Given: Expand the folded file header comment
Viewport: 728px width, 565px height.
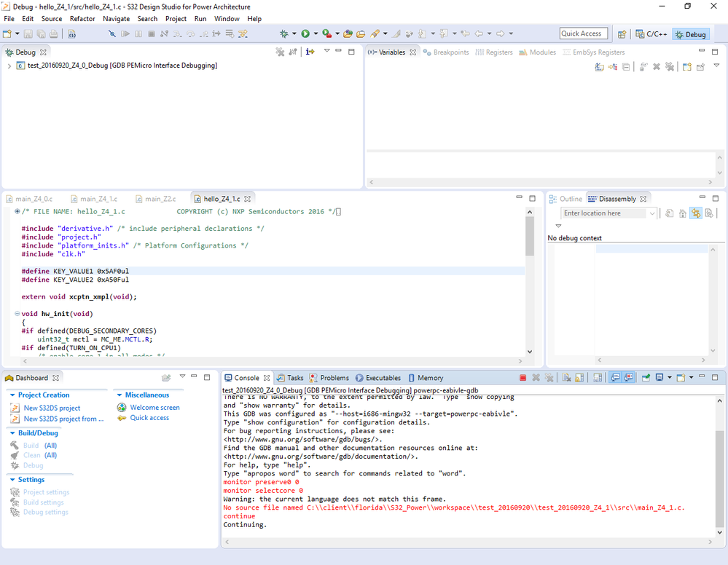Looking at the screenshot, I should [17, 212].
